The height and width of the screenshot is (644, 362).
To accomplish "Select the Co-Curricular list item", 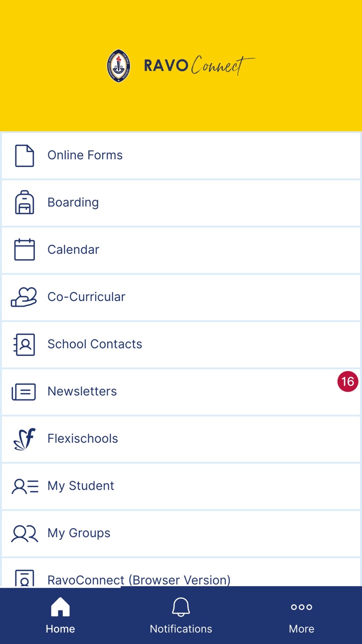I will click(x=181, y=297).
